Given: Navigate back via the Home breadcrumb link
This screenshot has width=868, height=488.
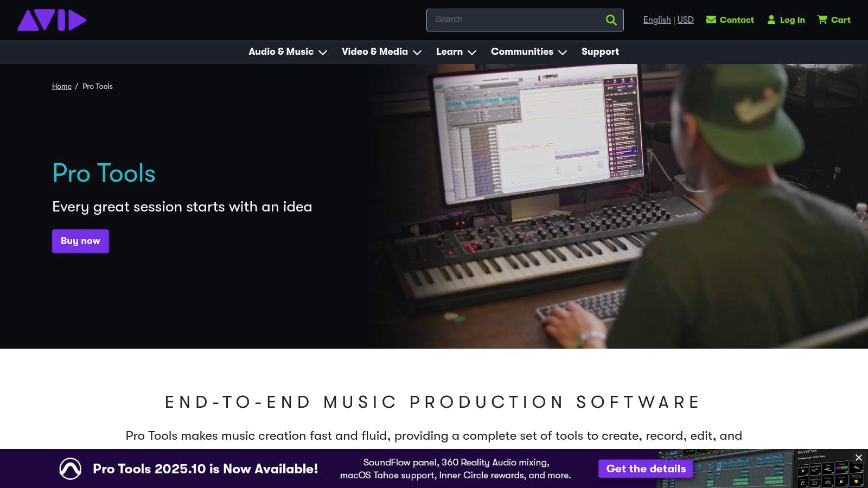Looking at the screenshot, I should coord(61,86).
